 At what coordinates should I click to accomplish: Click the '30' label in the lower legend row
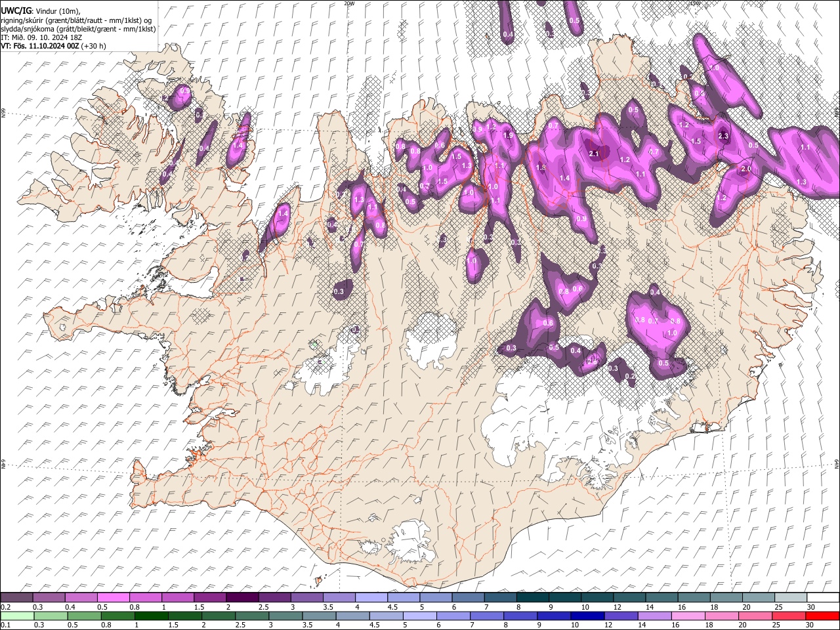810,625
